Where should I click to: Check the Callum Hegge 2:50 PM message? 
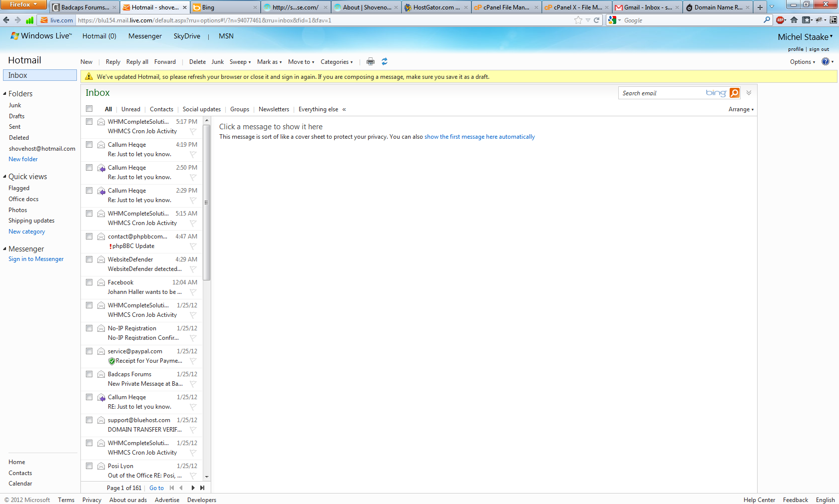tap(89, 168)
